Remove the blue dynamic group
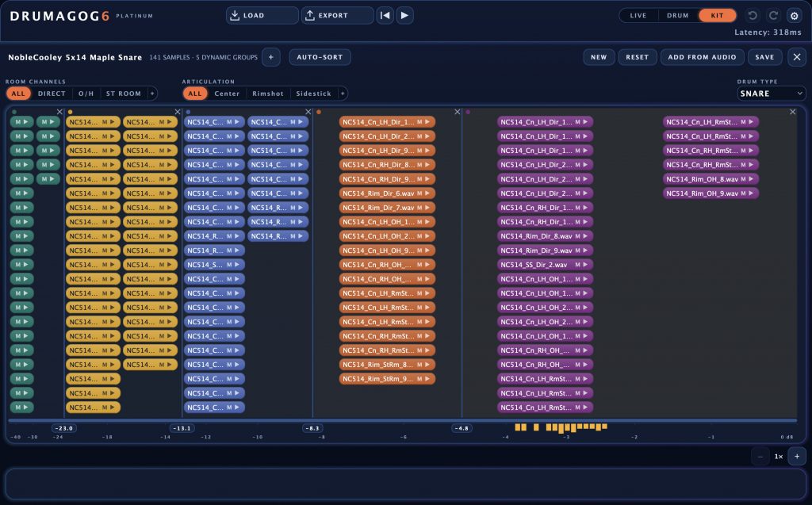This screenshot has height=505, width=812. coord(308,112)
